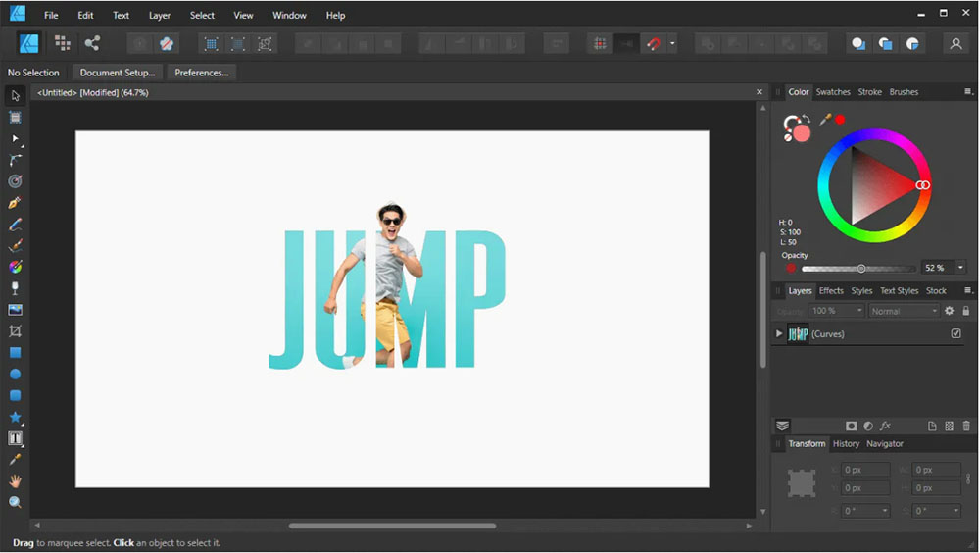Open the Layer menu
The image size is (980, 553).
coord(159,16)
